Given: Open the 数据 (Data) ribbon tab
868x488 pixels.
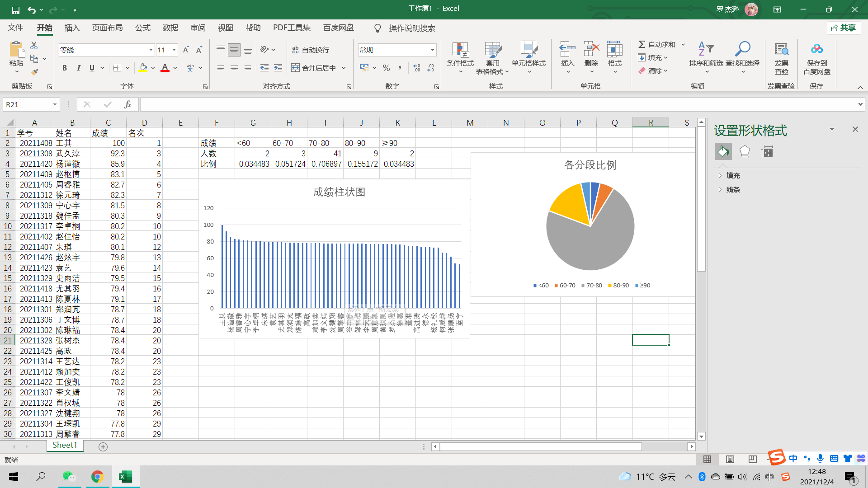Looking at the screenshot, I should 170,28.
